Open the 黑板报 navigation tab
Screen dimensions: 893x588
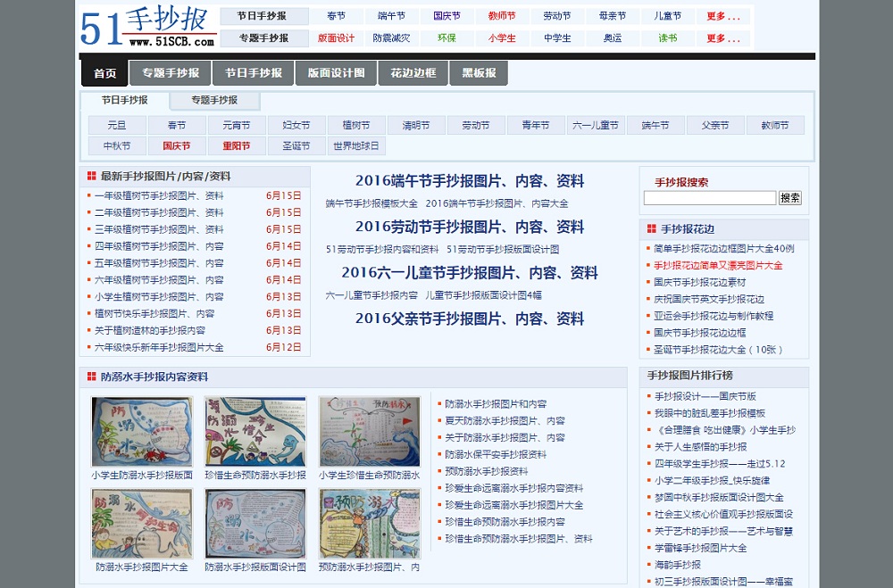(x=479, y=73)
